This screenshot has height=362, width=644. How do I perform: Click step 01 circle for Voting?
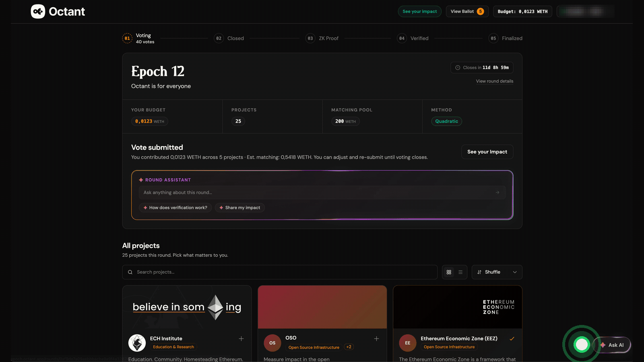click(x=127, y=38)
